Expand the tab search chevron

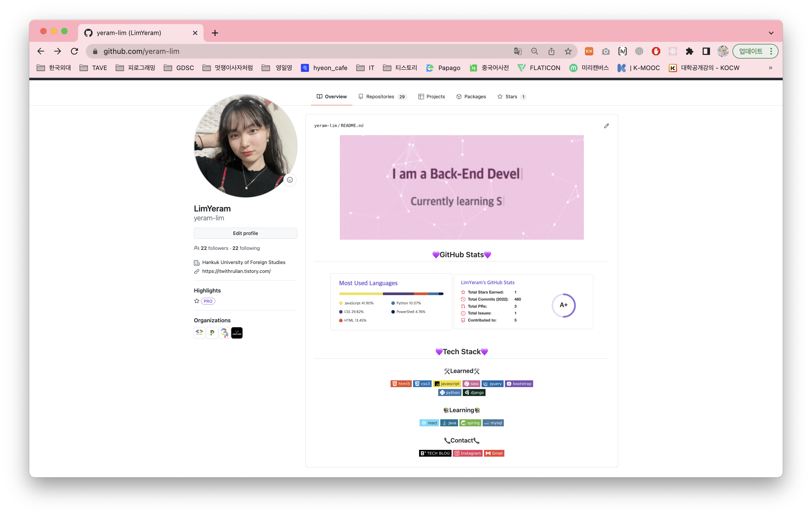tap(771, 33)
